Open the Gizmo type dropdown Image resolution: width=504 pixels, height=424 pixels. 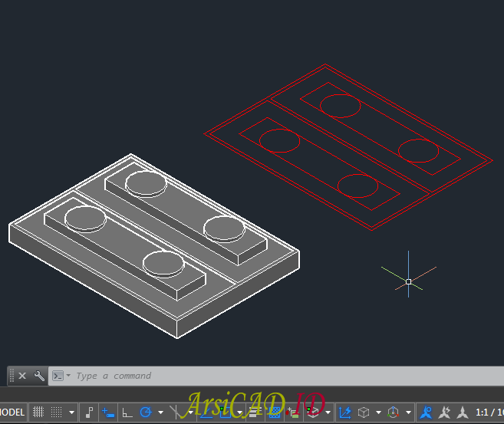pos(408,412)
